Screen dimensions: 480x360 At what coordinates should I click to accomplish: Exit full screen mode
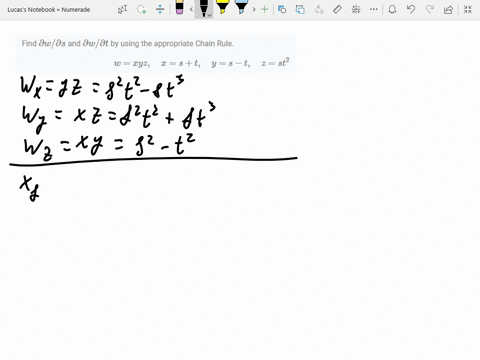pos(468,9)
